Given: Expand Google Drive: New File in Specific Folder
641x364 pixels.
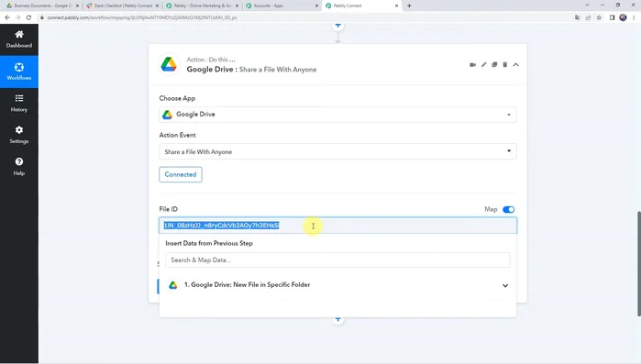Looking at the screenshot, I should 337,285.
